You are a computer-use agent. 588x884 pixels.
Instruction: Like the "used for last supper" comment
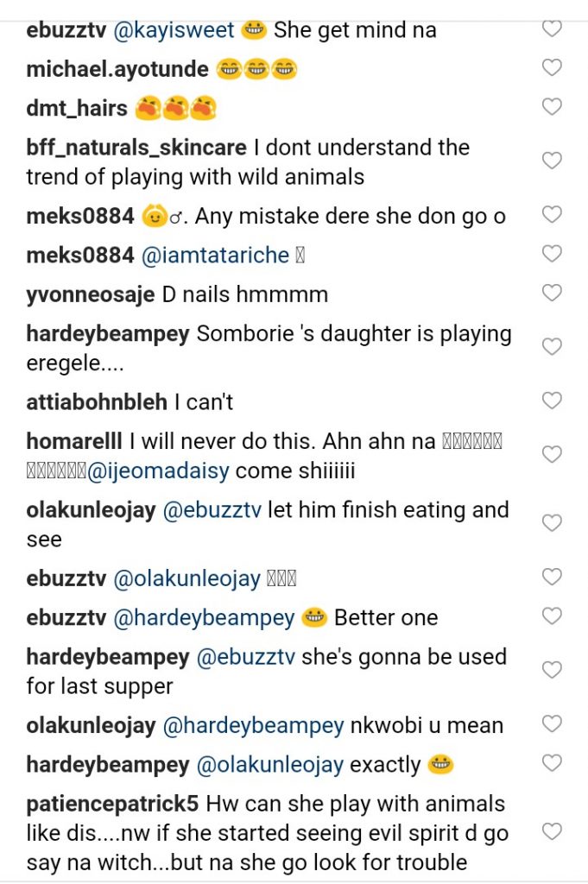(x=551, y=671)
